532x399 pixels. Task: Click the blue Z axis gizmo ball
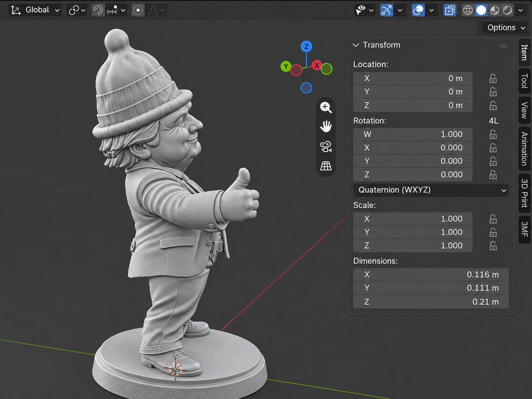pyautogui.click(x=306, y=46)
